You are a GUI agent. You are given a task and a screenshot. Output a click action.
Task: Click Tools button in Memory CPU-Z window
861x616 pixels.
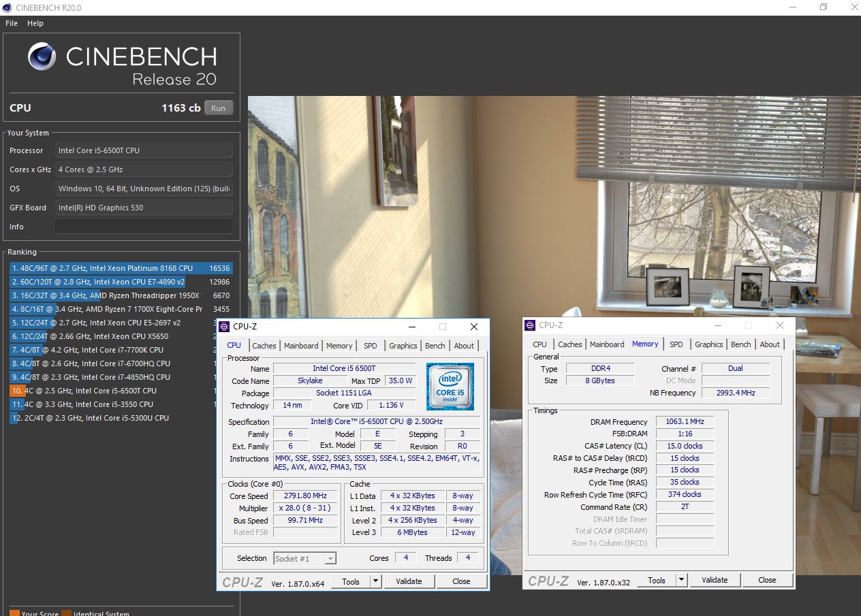tap(657, 580)
